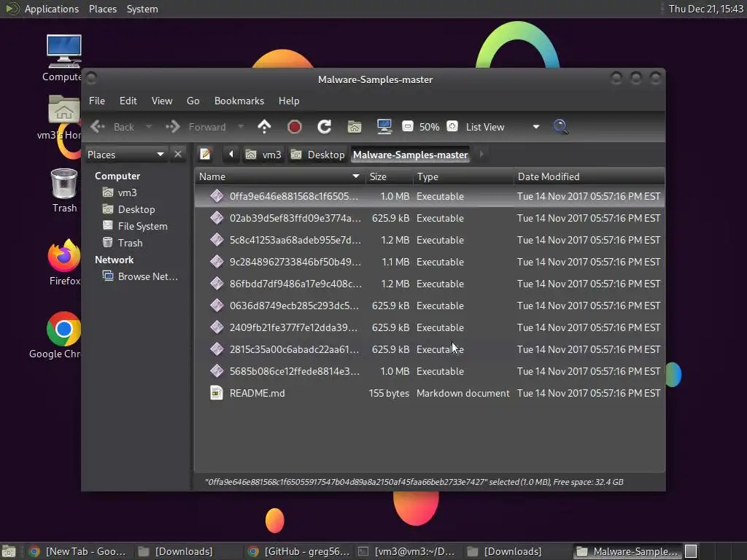This screenshot has width=747, height=560.
Task: Open the Edit menu
Action: (128, 101)
